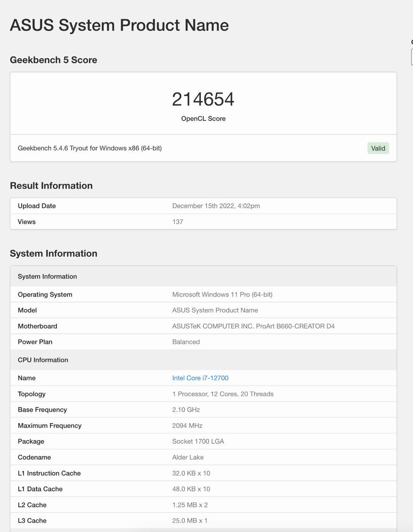
Task: Select the Model value ASUS System Product Name
Action: [215, 310]
